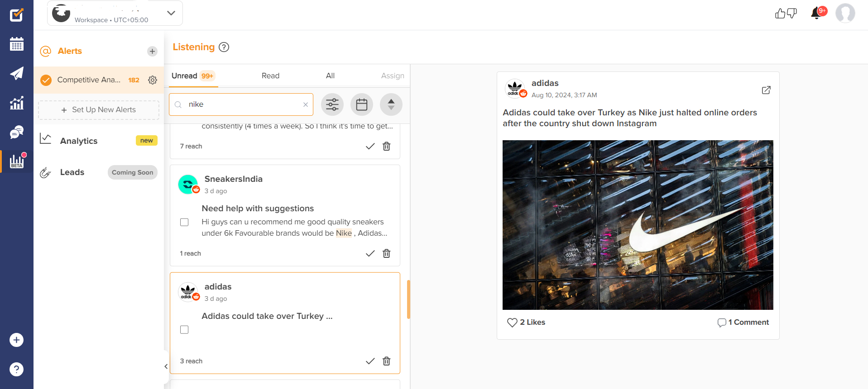Click the adidas avatar in post list
This screenshot has width=868, height=389.
(x=188, y=292)
